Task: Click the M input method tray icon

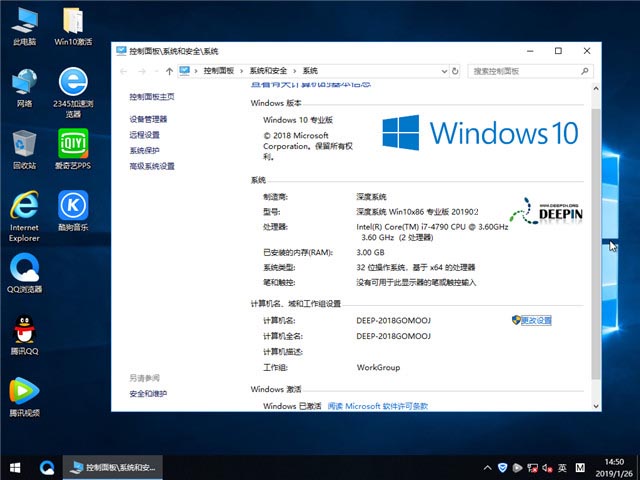Action: [x=580, y=468]
